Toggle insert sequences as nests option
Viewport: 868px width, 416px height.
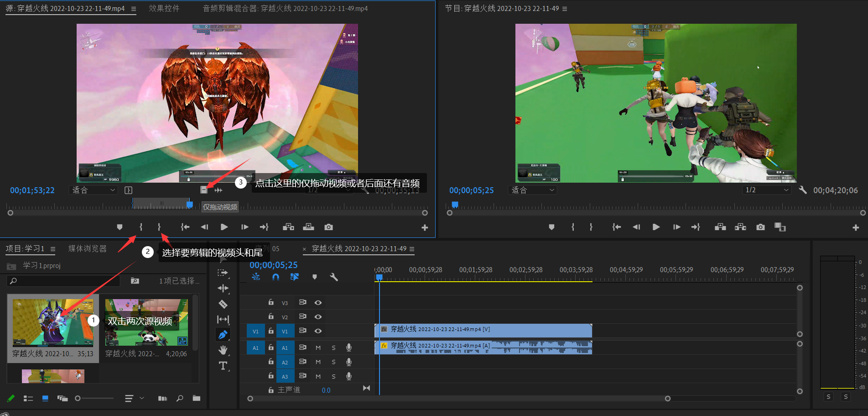coord(256,277)
